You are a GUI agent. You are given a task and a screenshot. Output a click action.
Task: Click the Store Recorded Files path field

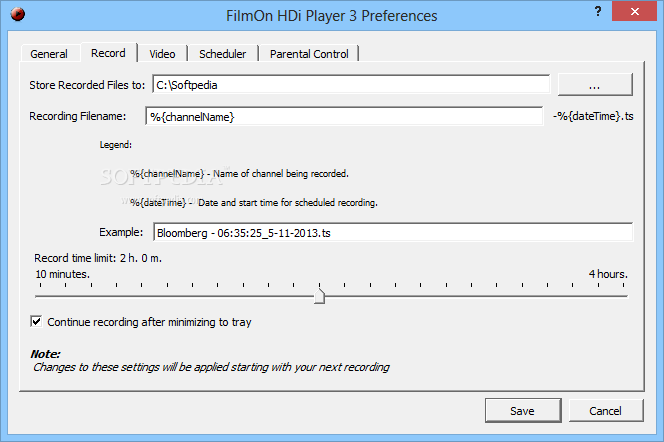[351, 85]
